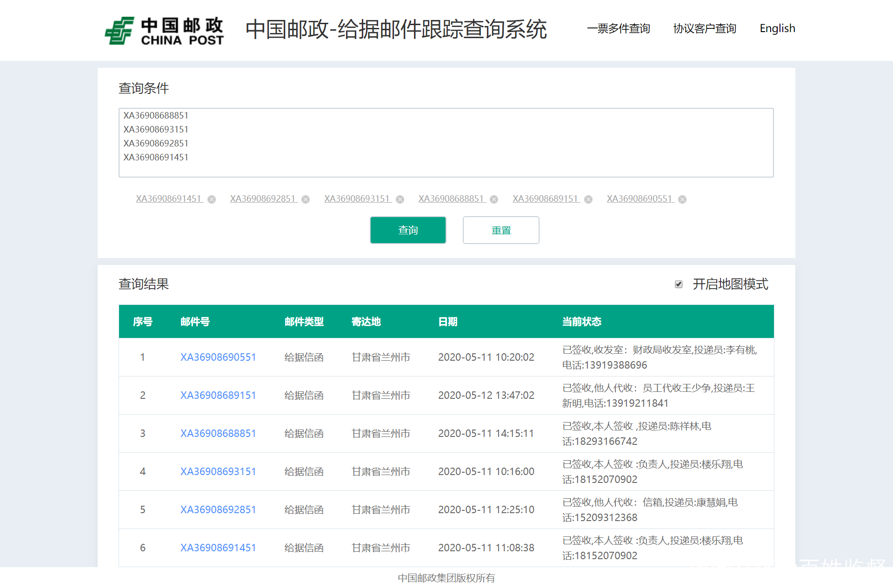Image resolution: width=893 pixels, height=588 pixels.
Task: Remove XA36908688851 tag via x icon
Action: click(494, 199)
